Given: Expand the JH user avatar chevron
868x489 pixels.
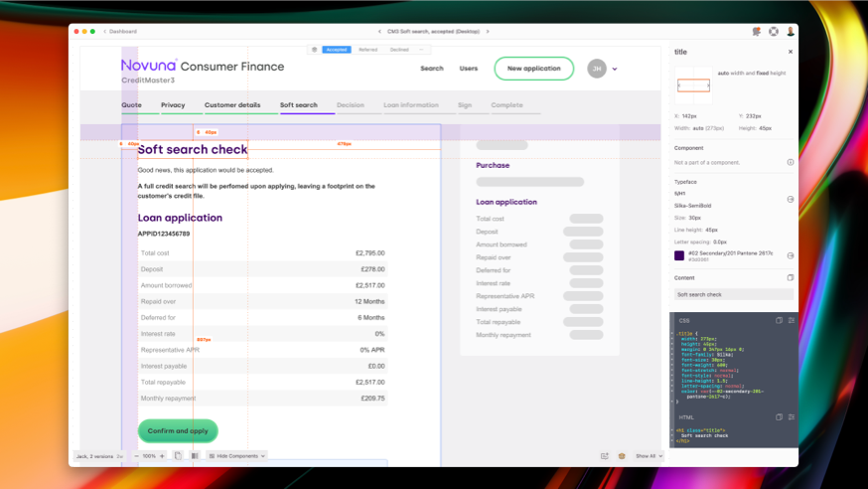Looking at the screenshot, I should pos(615,69).
